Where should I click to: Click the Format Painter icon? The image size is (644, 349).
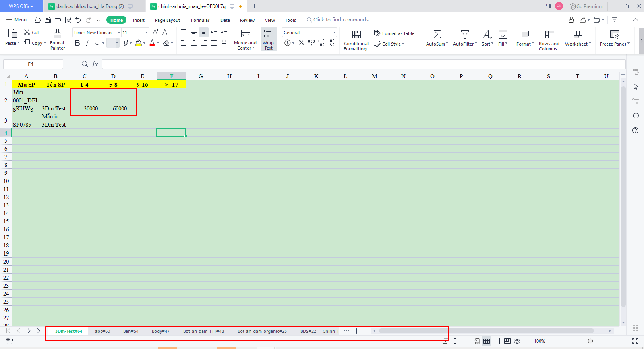click(58, 34)
